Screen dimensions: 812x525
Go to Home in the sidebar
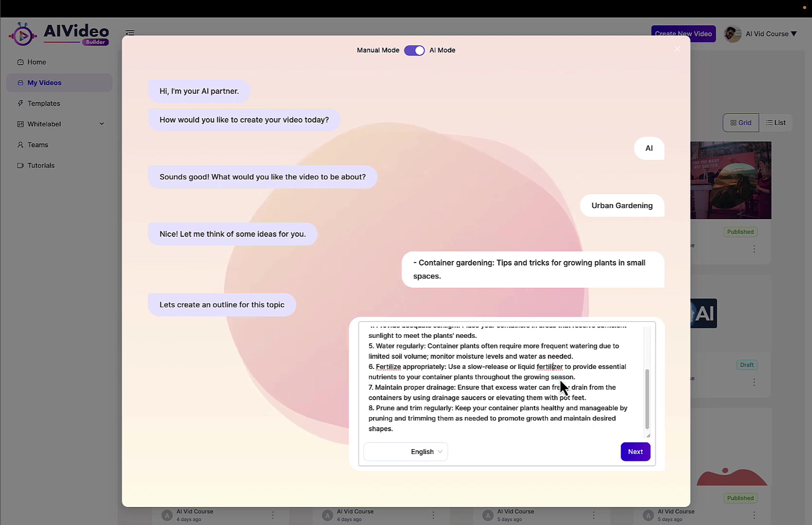(59, 62)
